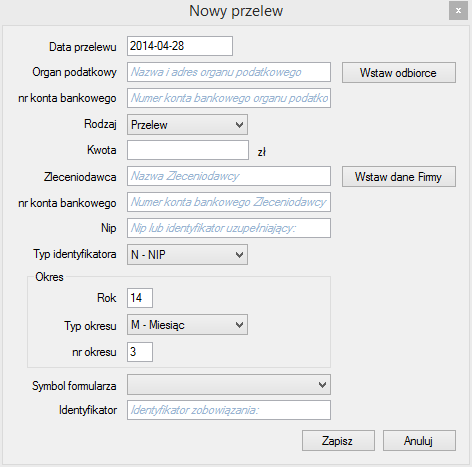Click the Rok field showing 14
Viewport: 472px width, 467px height.
pos(140,298)
